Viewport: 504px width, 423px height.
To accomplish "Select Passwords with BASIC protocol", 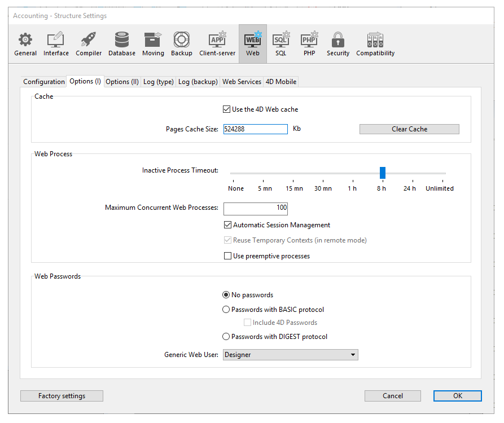I will click(226, 310).
